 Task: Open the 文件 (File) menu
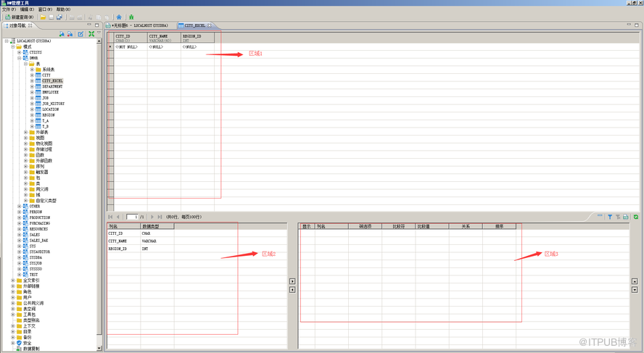(x=9, y=9)
